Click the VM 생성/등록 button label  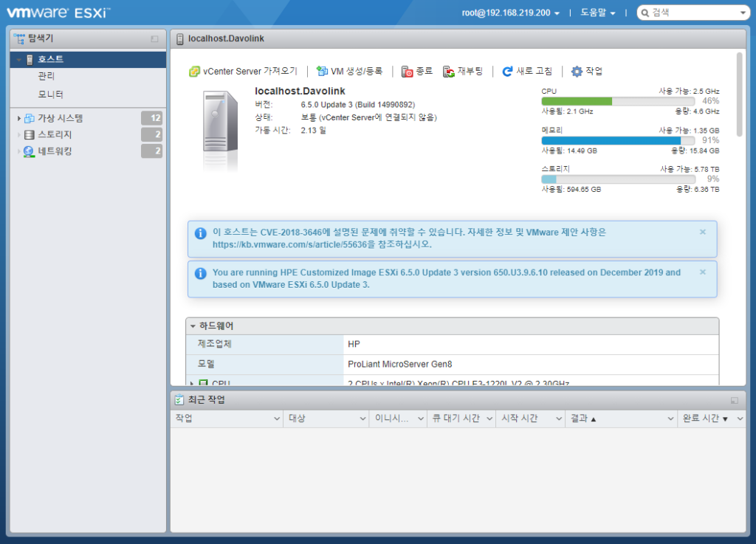(x=357, y=72)
